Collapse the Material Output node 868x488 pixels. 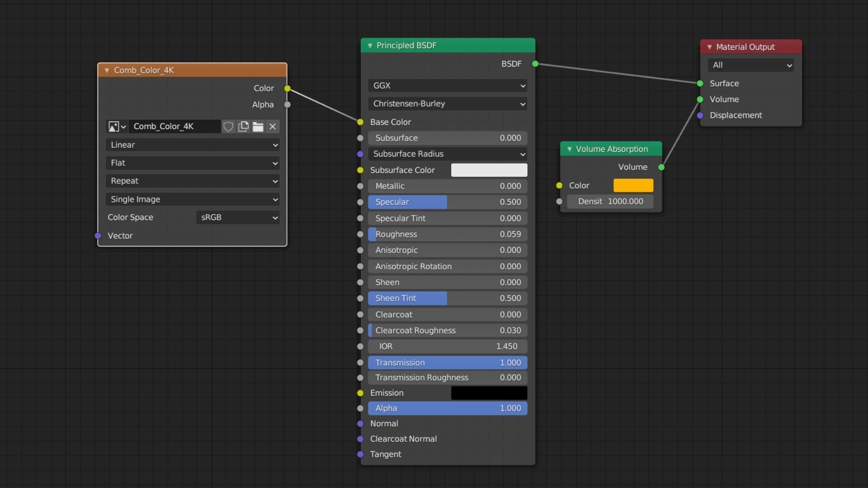(x=709, y=47)
